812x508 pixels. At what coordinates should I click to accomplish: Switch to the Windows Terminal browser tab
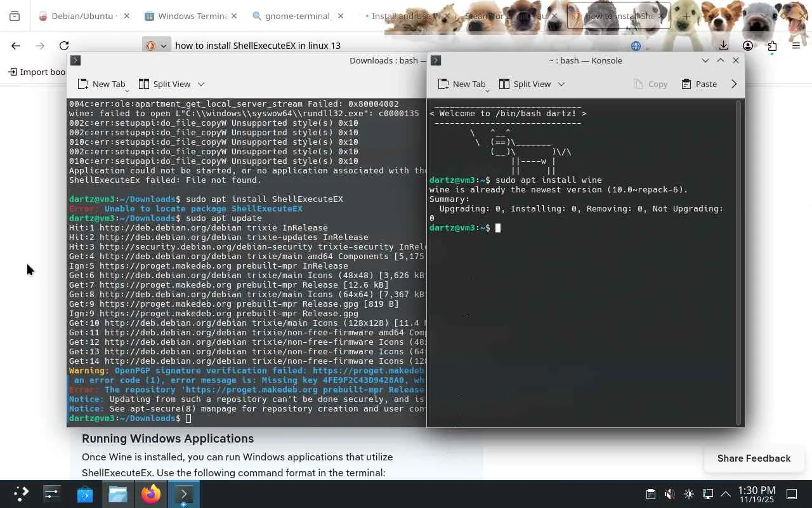point(190,17)
